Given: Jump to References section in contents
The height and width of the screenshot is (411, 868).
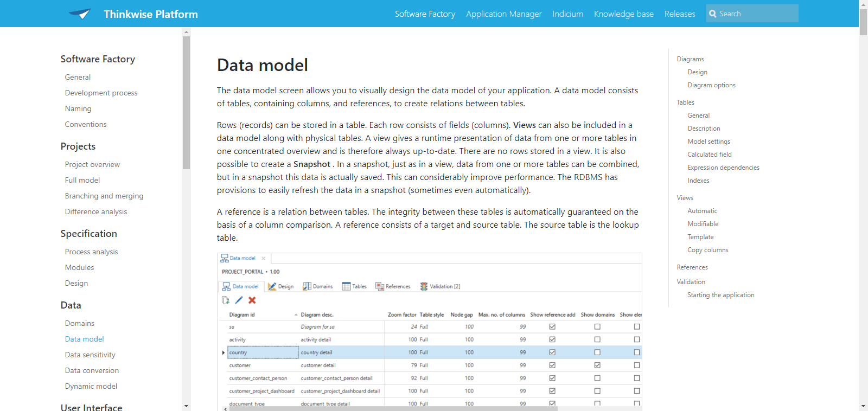Looking at the screenshot, I should [x=692, y=267].
